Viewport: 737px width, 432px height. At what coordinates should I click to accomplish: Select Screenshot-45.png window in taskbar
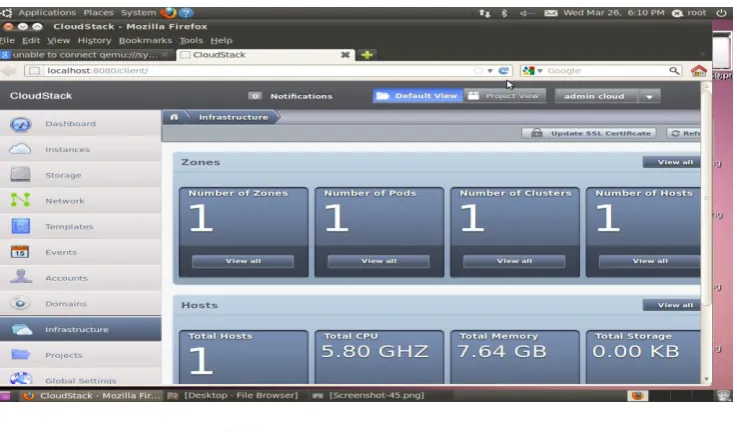pos(369,395)
